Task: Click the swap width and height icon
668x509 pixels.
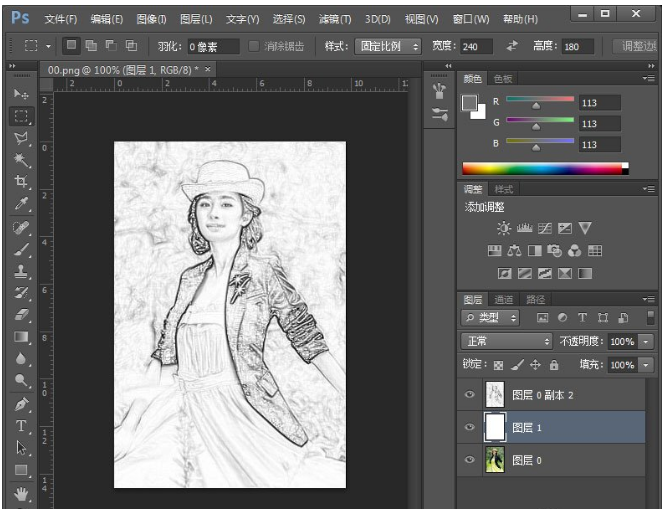Action: [512, 46]
